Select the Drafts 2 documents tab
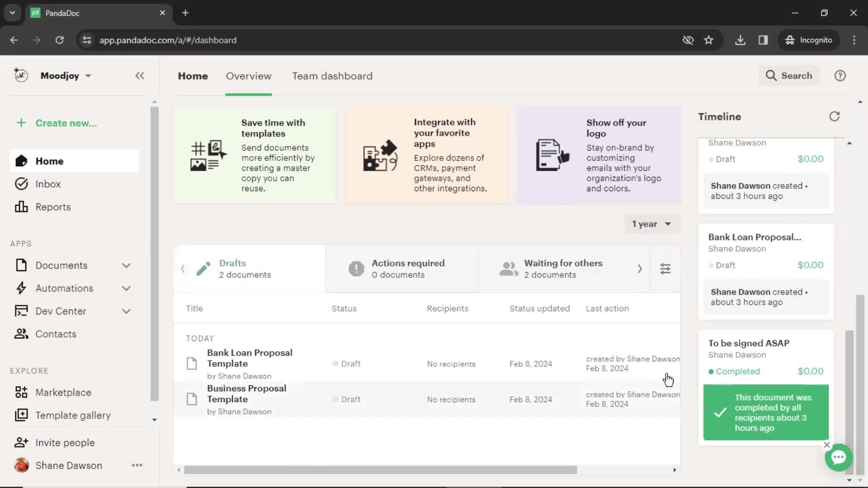The height and width of the screenshot is (488, 868). pos(250,269)
